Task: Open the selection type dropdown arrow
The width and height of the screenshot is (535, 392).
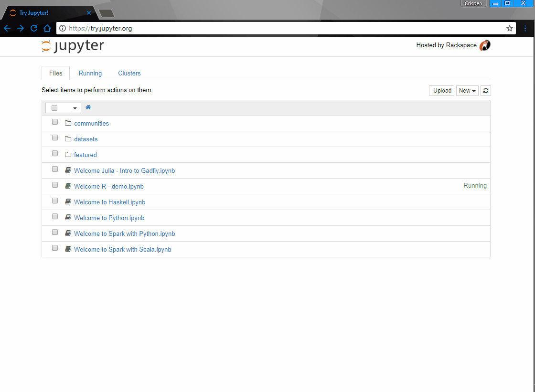Action: (75, 108)
